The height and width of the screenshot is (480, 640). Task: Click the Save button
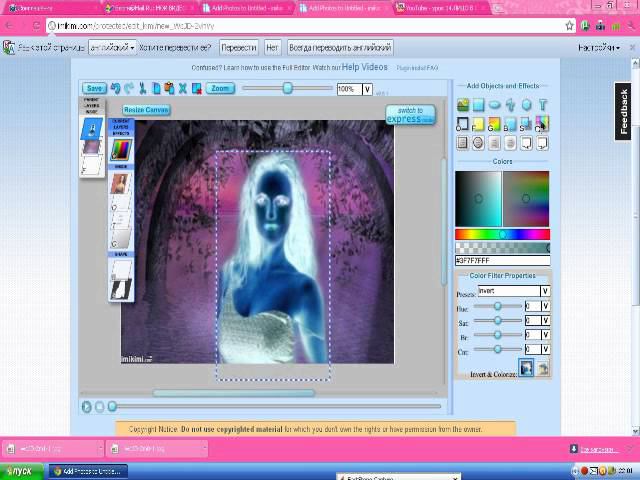click(x=94, y=89)
